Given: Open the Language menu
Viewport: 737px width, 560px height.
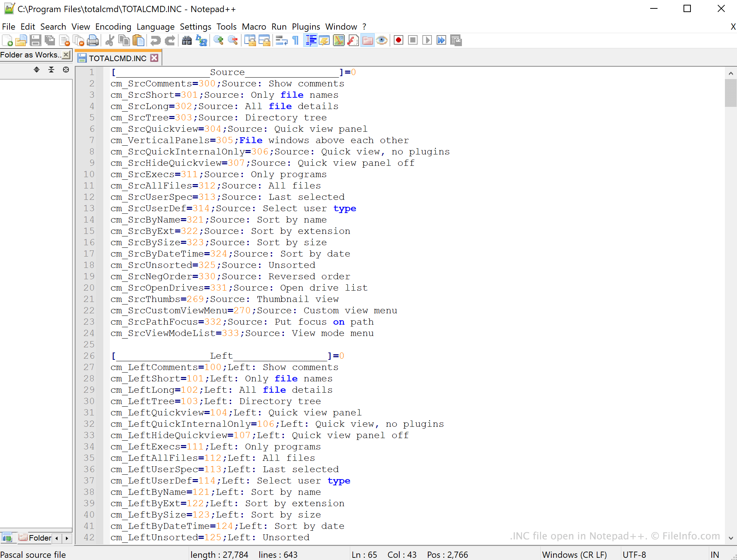Looking at the screenshot, I should click(x=155, y=26).
